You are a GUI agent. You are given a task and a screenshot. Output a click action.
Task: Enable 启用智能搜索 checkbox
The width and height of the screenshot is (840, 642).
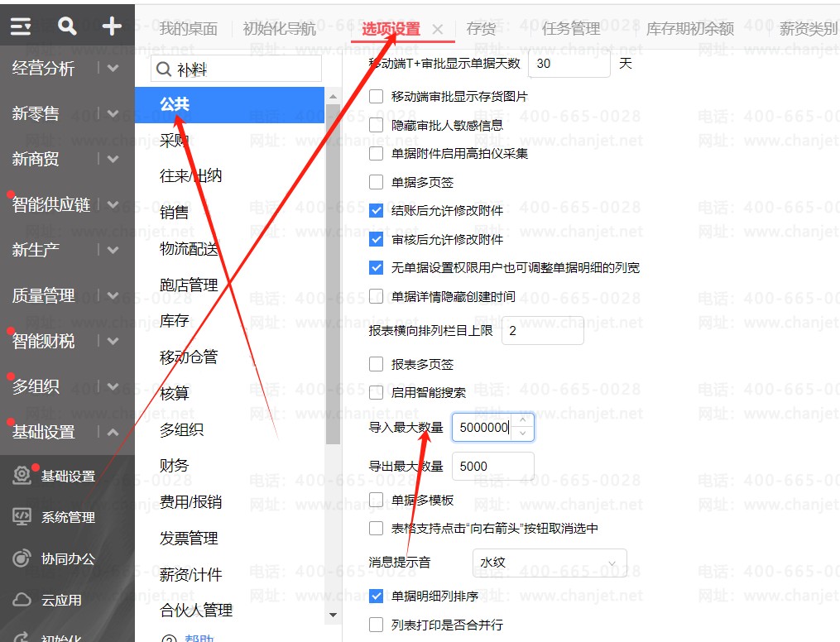click(x=376, y=392)
